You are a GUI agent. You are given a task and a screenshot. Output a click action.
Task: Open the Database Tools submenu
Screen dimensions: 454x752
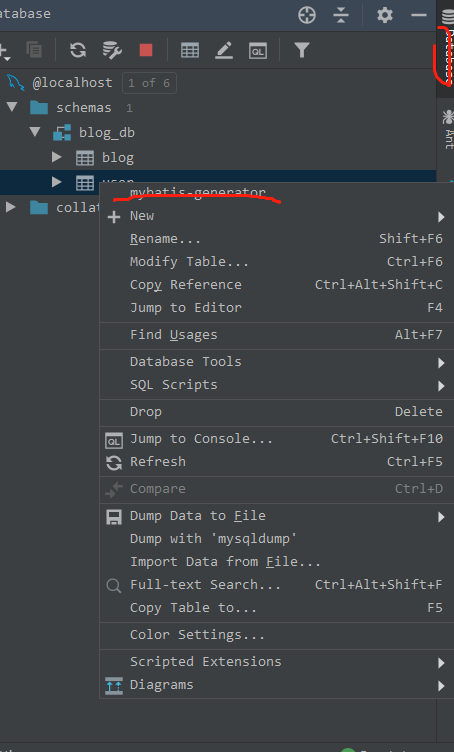[x=277, y=362]
